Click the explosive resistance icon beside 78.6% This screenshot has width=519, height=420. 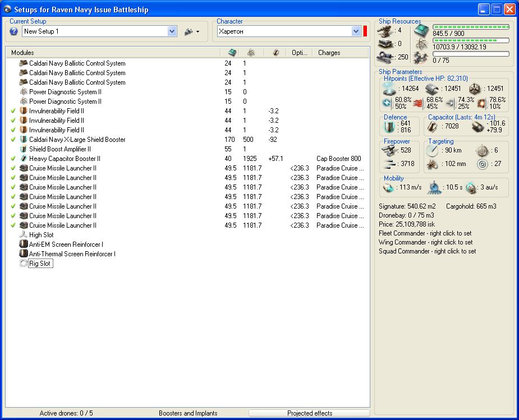click(x=483, y=104)
